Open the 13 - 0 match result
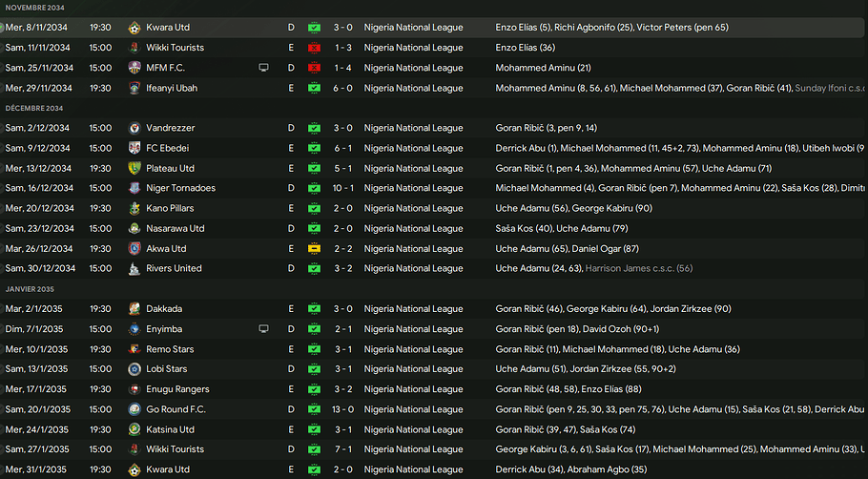The image size is (868, 479). [x=343, y=409]
